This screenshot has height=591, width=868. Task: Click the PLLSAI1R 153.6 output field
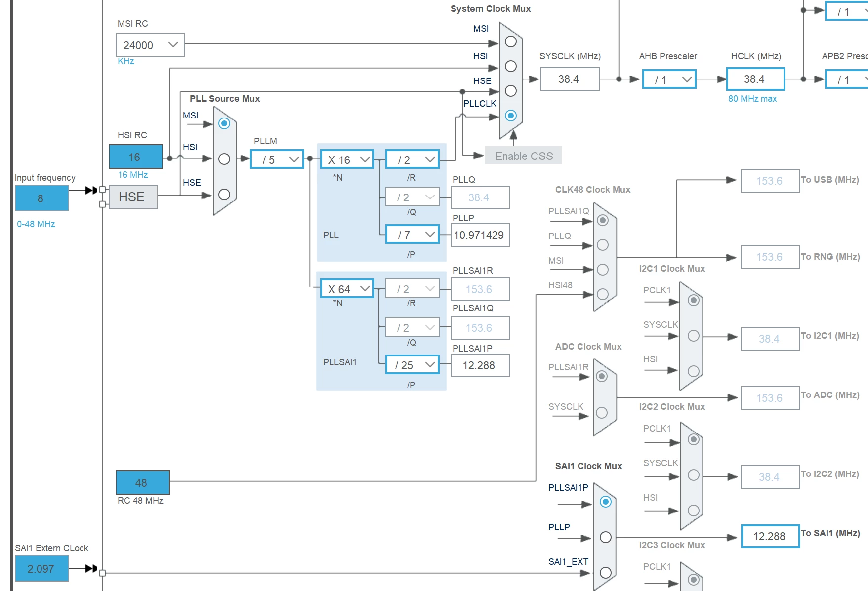pyautogui.click(x=480, y=289)
